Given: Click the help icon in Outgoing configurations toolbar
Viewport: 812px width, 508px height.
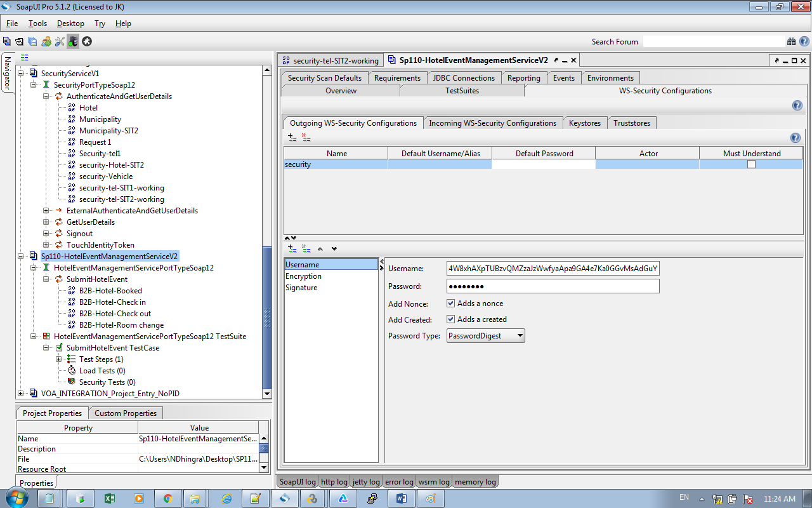Looking at the screenshot, I should click(x=795, y=138).
